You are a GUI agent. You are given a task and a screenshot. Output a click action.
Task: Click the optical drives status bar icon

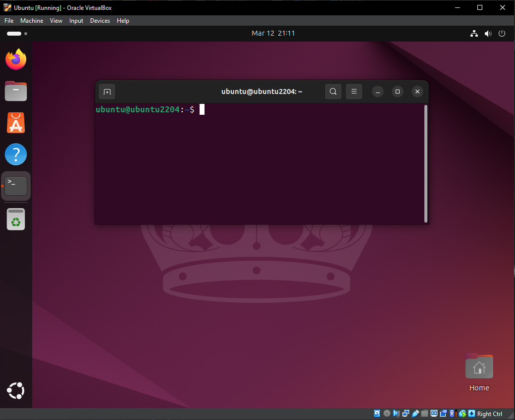(x=387, y=413)
